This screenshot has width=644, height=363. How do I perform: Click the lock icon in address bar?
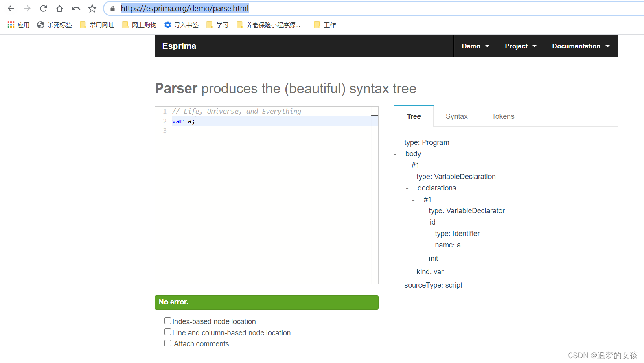pyautogui.click(x=113, y=9)
